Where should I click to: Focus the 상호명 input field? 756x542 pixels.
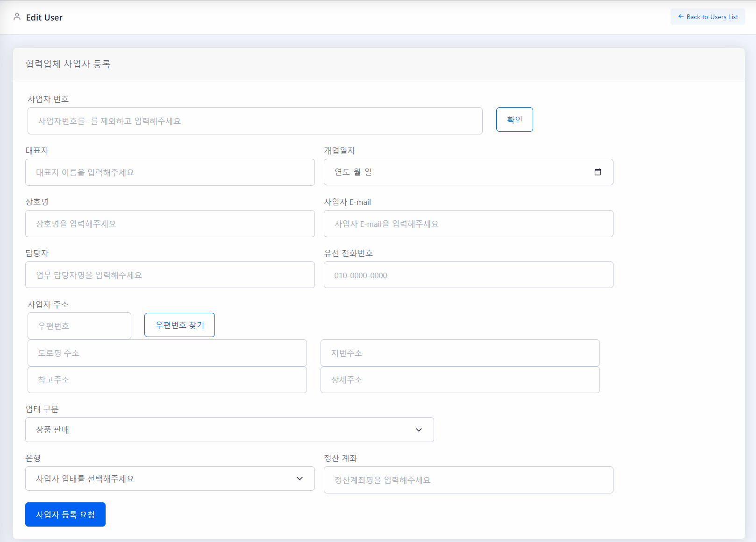170,224
